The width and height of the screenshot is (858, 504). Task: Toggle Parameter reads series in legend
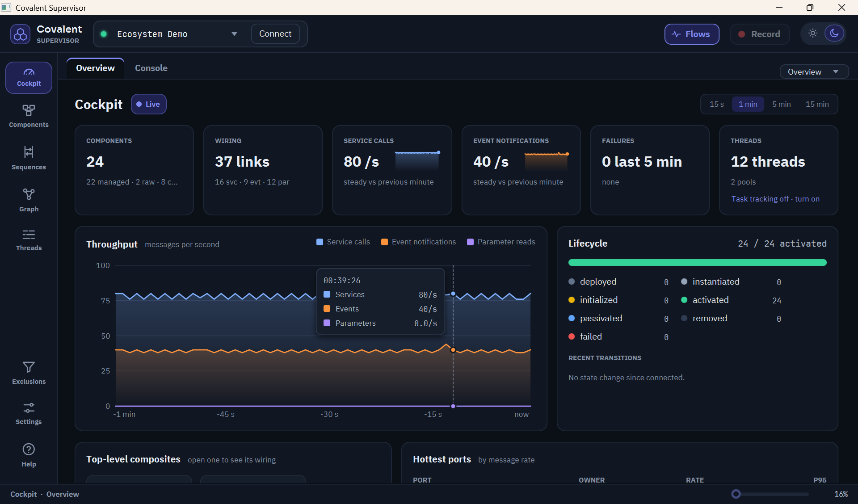pyautogui.click(x=501, y=242)
